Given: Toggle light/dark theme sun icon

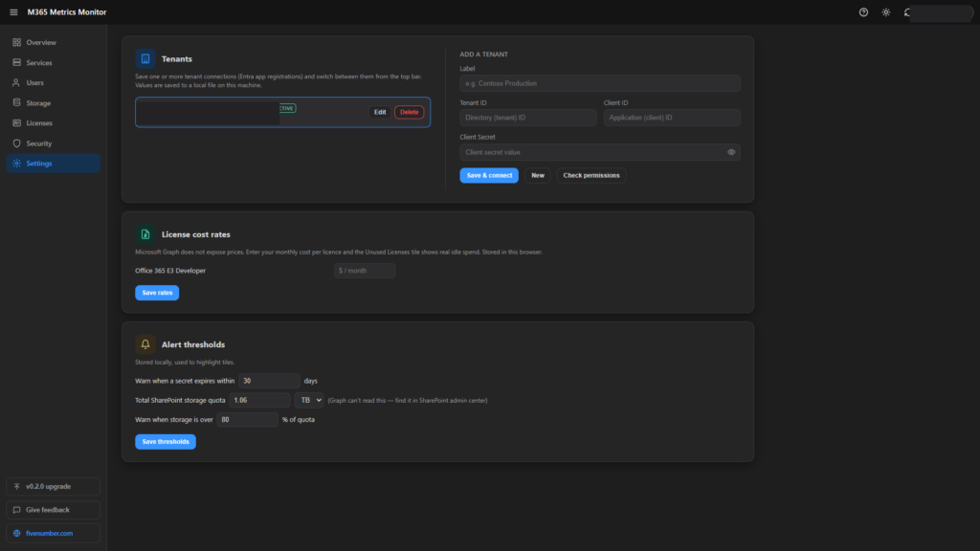Looking at the screenshot, I should 885,11.
